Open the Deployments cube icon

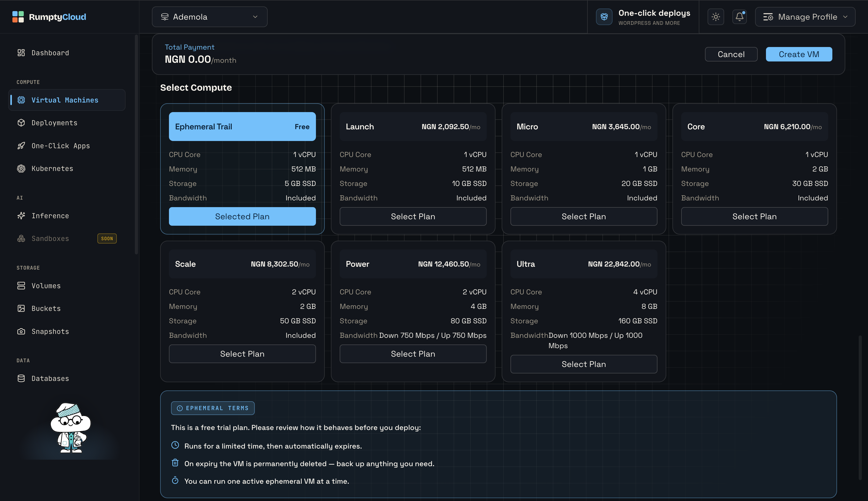coord(21,123)
